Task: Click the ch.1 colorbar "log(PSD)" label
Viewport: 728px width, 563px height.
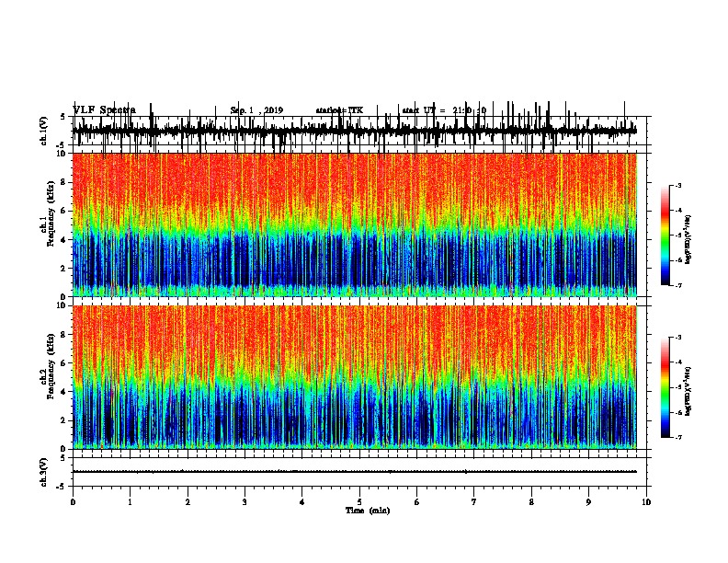Action: tap(688, 239)
